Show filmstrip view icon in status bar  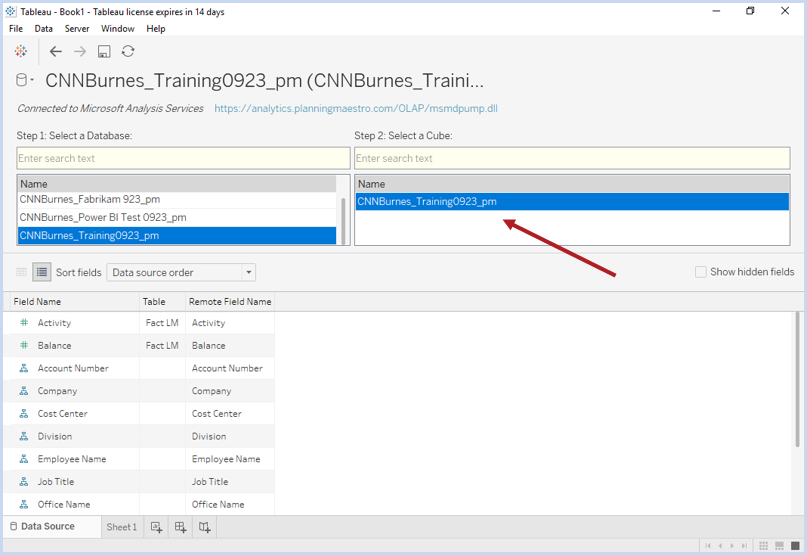pos(780,546)
